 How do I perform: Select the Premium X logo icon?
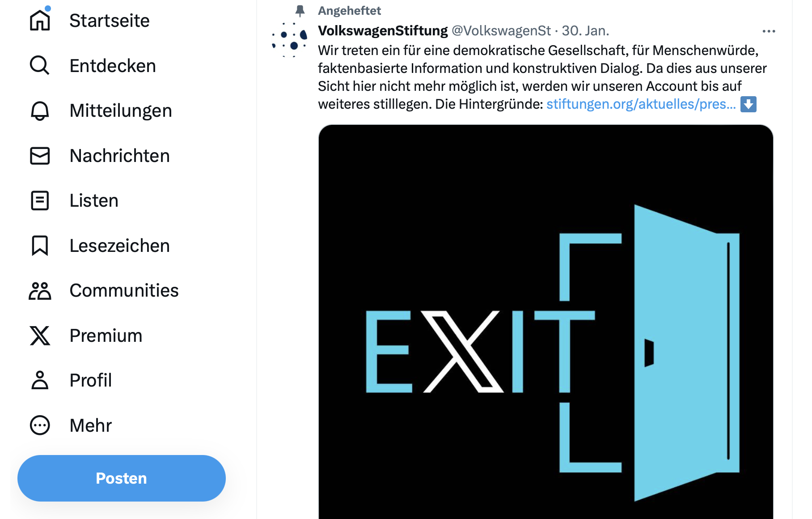(40, 336)
